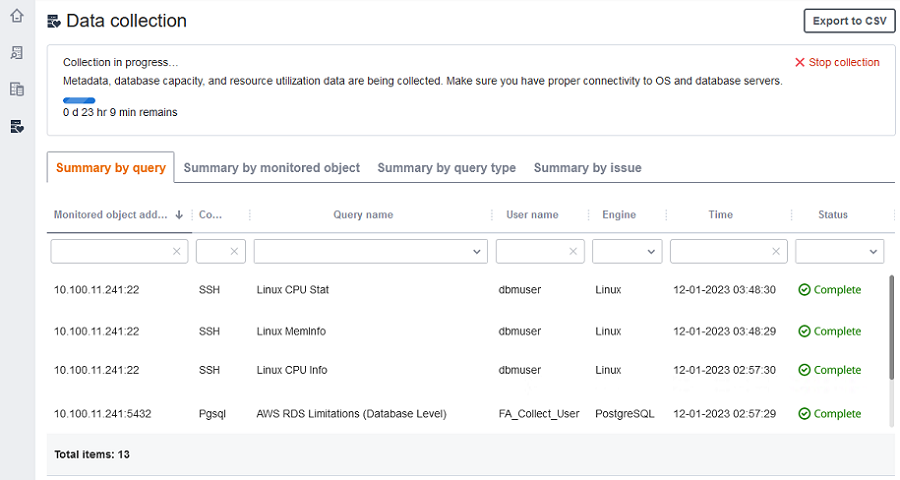Stop the collection in progress
This screenshot has height=480, width=900.
tap(837, 62)
